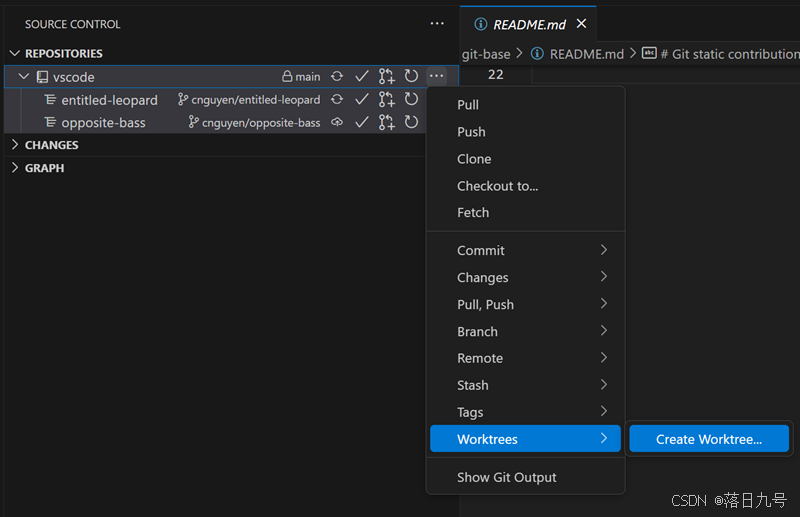This screenshot has height=517, width=800.
Task: Click cnguyen/opposite-bass branch label
Action: [x=254, y=122]
